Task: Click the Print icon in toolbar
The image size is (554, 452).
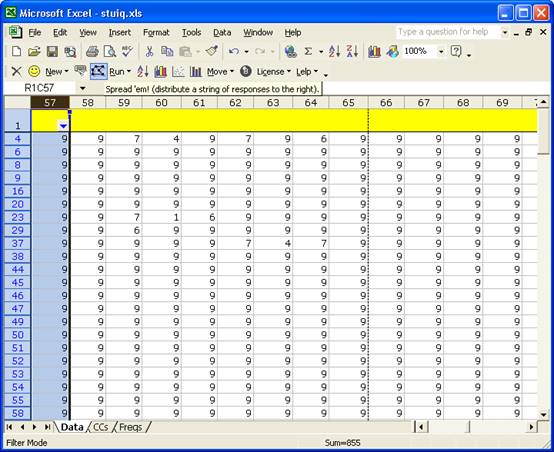Action: pos(92,52)
